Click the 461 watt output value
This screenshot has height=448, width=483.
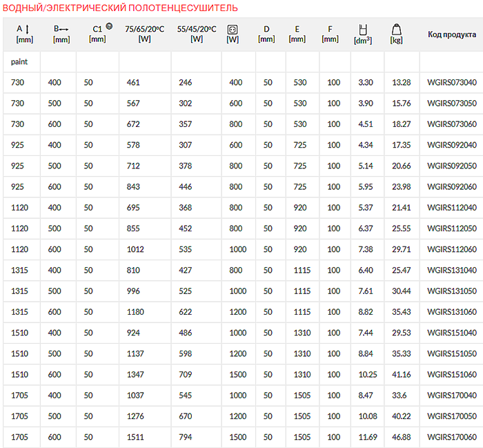pos(133,83)
